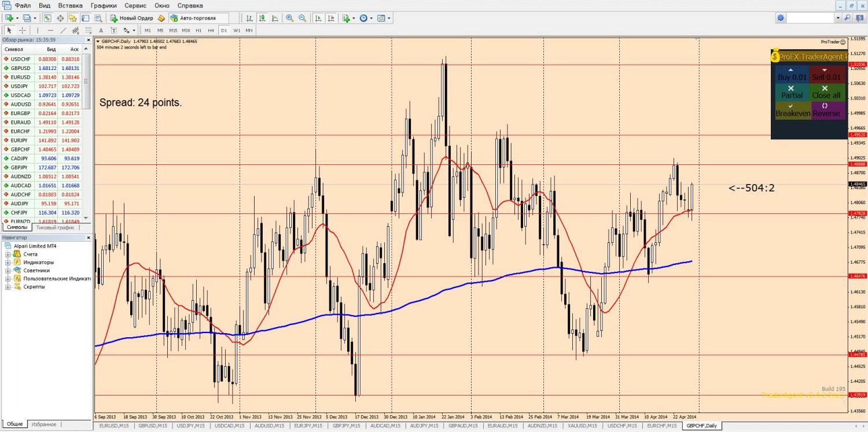
Task: Select the trendline tool
Action: (63, 30)
